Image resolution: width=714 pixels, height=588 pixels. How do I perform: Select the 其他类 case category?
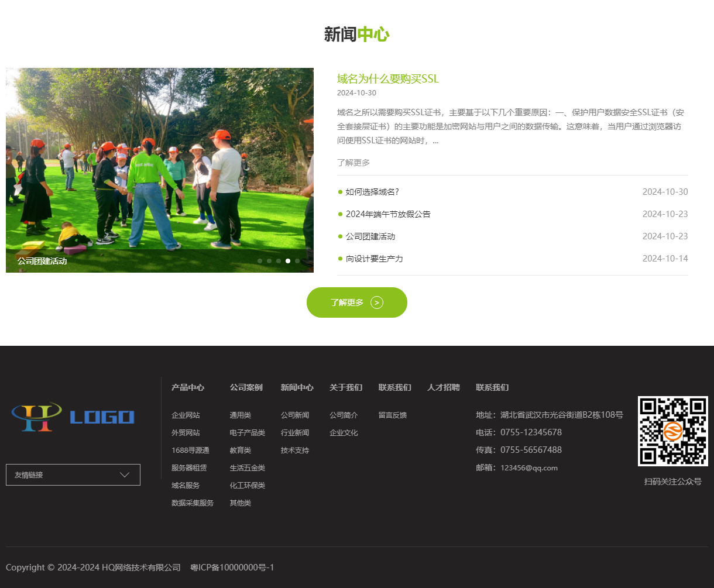click(241, 503)
